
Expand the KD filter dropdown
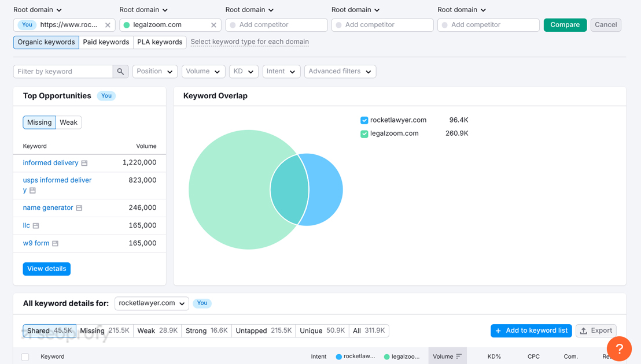[244, 72]
